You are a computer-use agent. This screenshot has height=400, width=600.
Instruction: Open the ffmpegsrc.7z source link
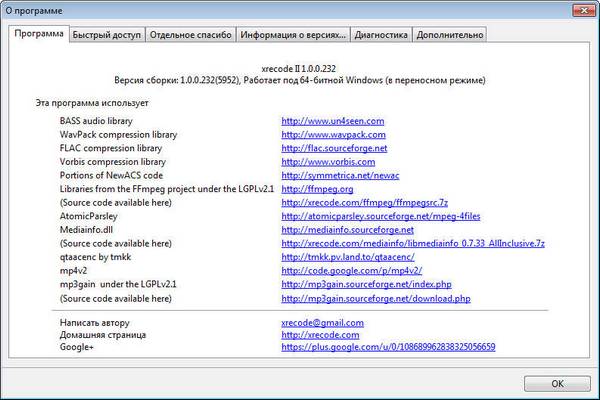point(364,202)
